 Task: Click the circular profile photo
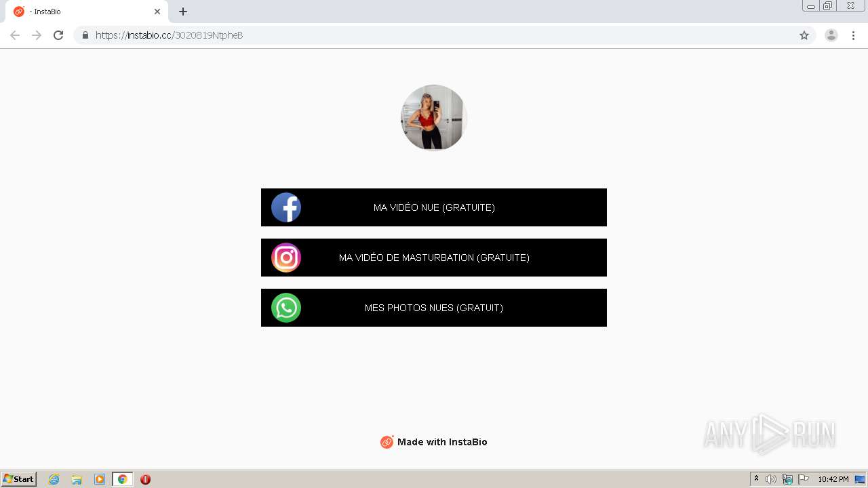point(434,117)
